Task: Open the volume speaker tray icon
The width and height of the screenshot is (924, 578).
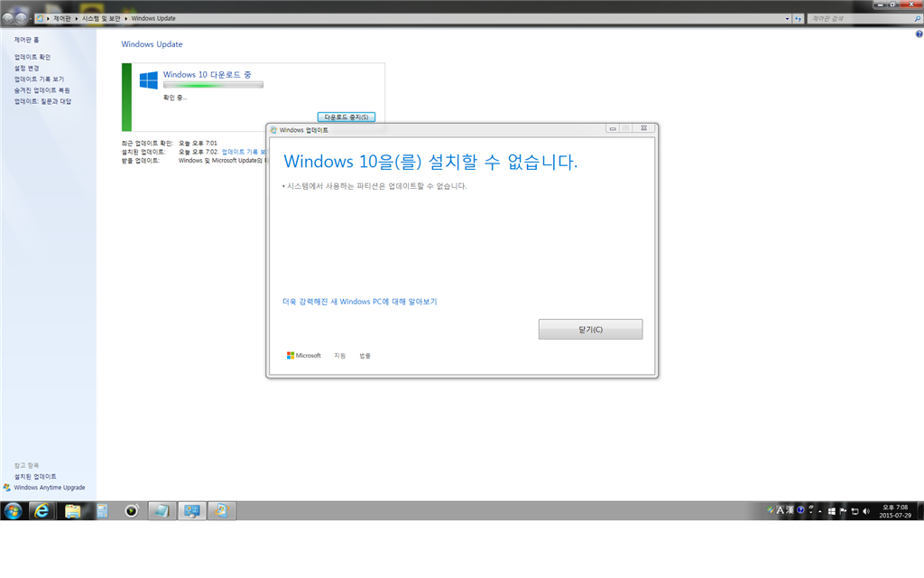Action: pyautogui.click(x=865, y=511)
